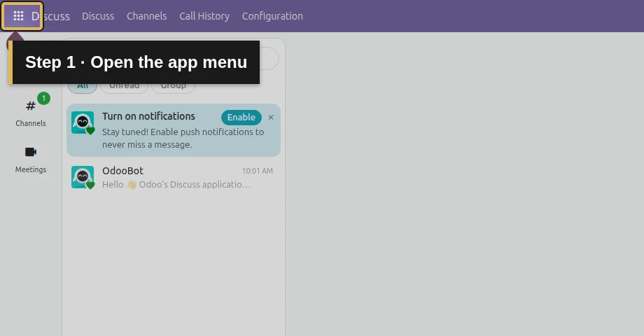Screen dimensions: 644x336
Task: Click the OdooBot avatar in the conversation row
Action: pos(83,177)
